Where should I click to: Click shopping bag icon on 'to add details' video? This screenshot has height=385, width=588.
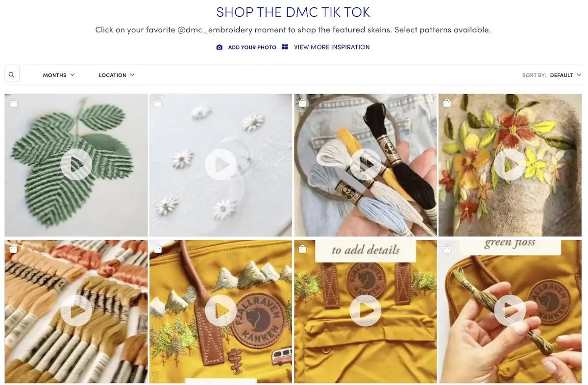click(x=302, y=249)
